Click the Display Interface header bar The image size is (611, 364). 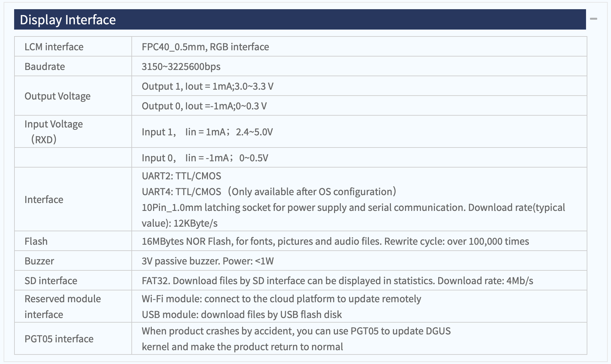point(300,19)
